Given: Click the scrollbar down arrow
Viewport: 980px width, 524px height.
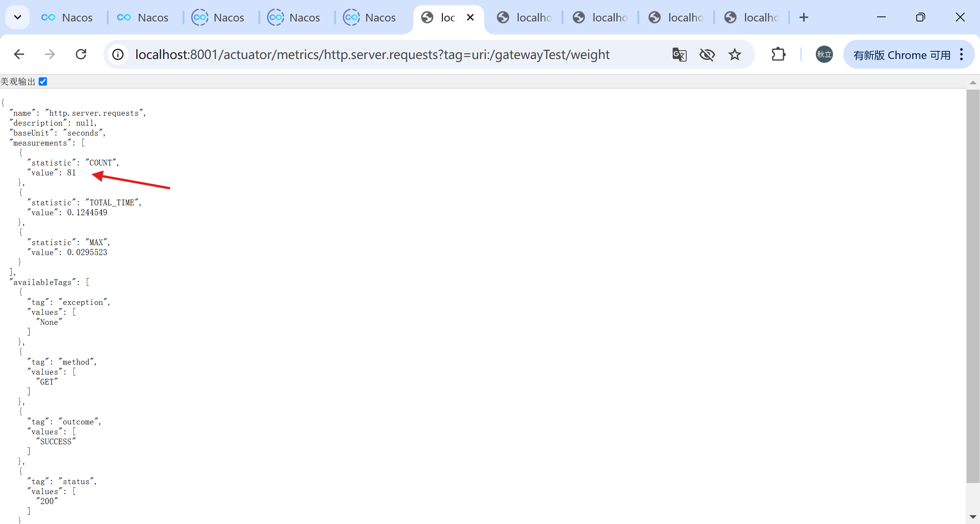Looking at the screenshot, I should [x=973, y=517].
